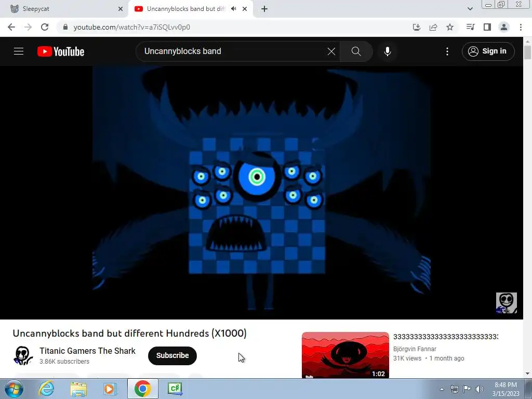The height and width of the screenshot is (399, 532).
Task: Open the C# app on the taskbar
Action: [175, 389]
